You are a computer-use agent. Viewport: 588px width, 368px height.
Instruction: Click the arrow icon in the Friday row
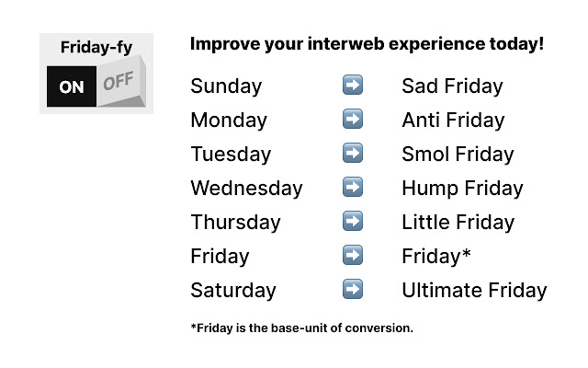point(352,256)
